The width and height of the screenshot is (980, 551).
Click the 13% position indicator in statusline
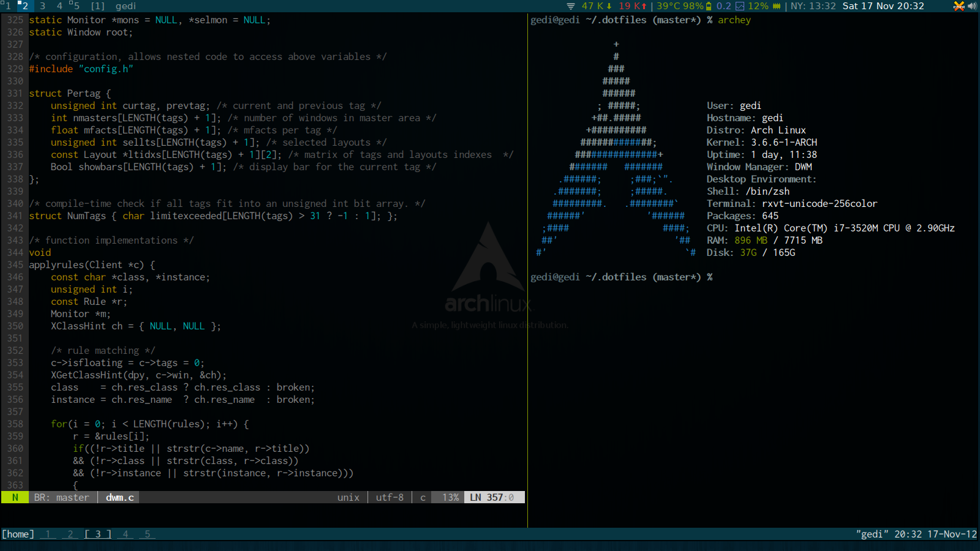[450, 497]
